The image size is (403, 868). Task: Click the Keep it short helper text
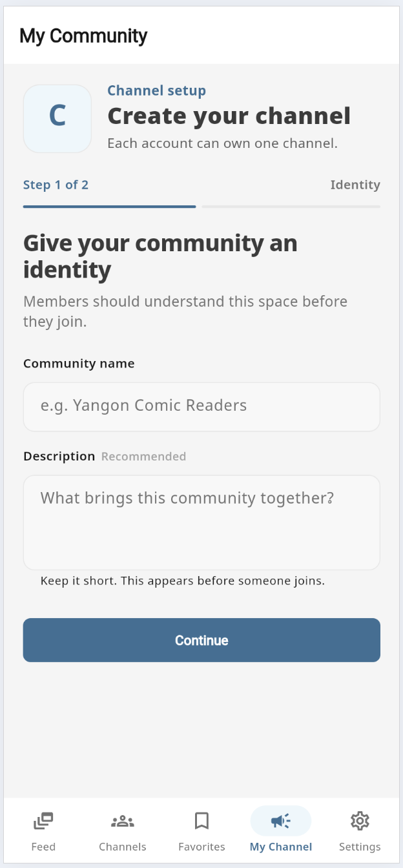[183, 581]
